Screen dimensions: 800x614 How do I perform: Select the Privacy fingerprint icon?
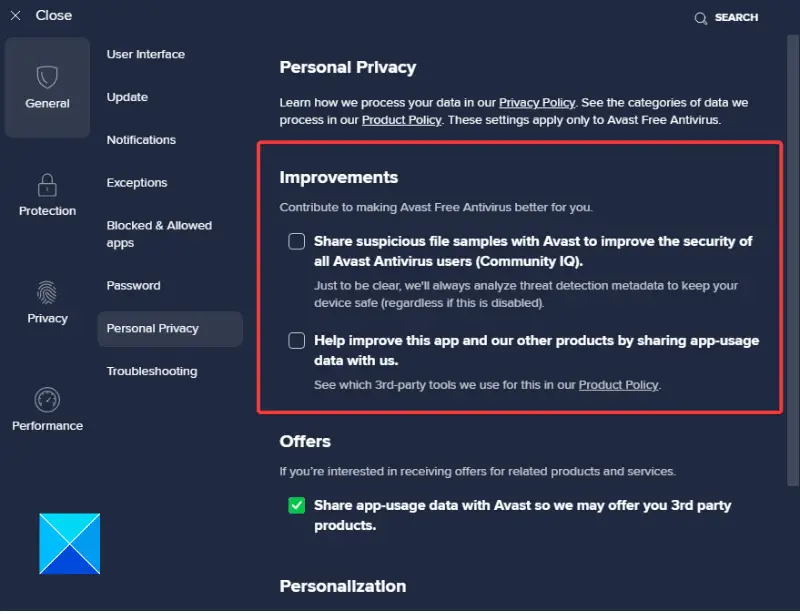coord(47,293)
